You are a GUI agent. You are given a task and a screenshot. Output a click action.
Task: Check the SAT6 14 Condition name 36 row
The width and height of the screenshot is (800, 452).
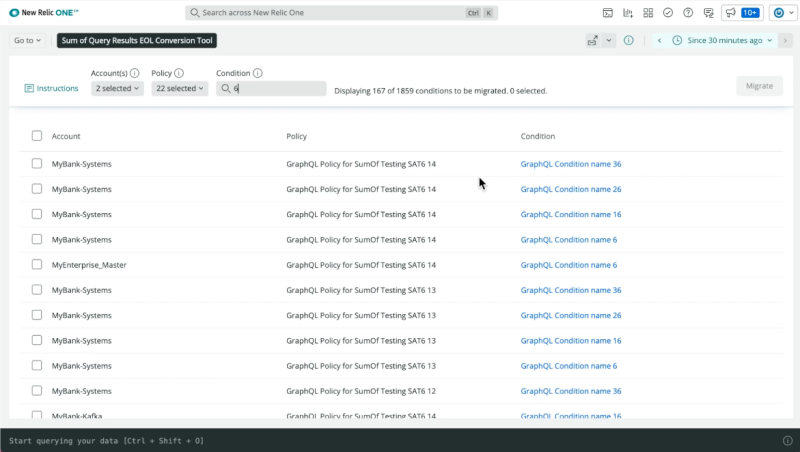point(37,163)
